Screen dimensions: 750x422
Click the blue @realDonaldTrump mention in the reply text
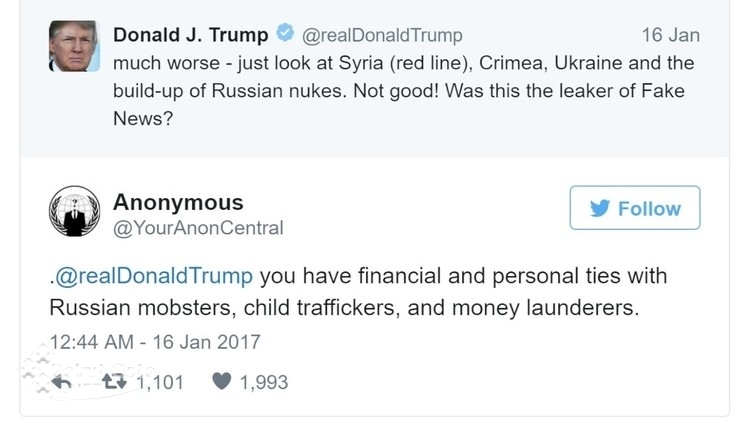153,276
